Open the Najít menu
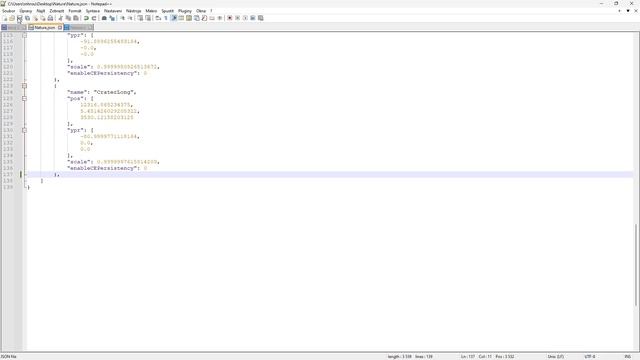 click(41, 11)
